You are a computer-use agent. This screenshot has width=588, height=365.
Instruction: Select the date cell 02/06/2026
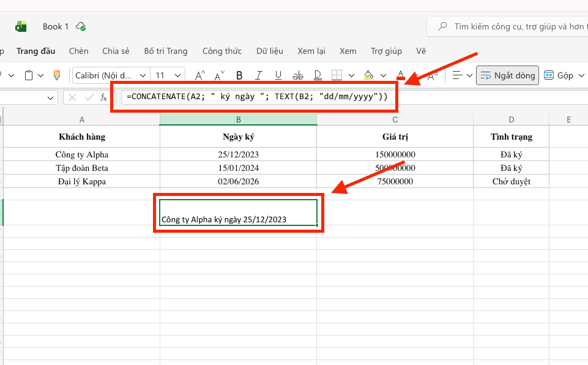239,181
